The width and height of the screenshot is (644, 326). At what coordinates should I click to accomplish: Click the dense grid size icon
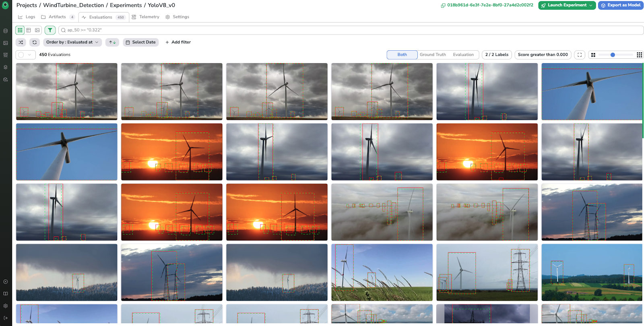coord(639,55)
